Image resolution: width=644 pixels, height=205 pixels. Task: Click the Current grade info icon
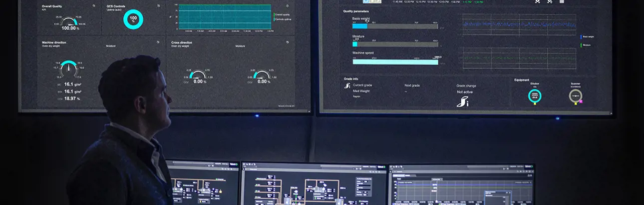[348, 85]
